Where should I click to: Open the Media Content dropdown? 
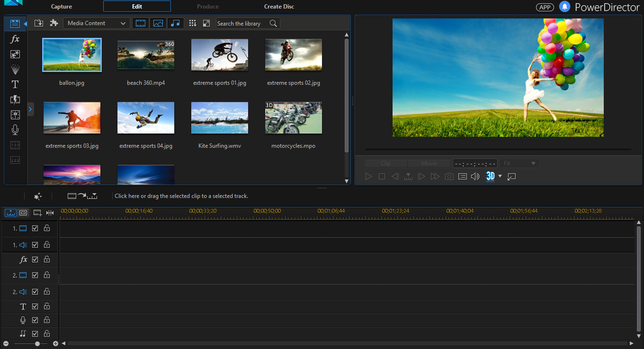96,23
